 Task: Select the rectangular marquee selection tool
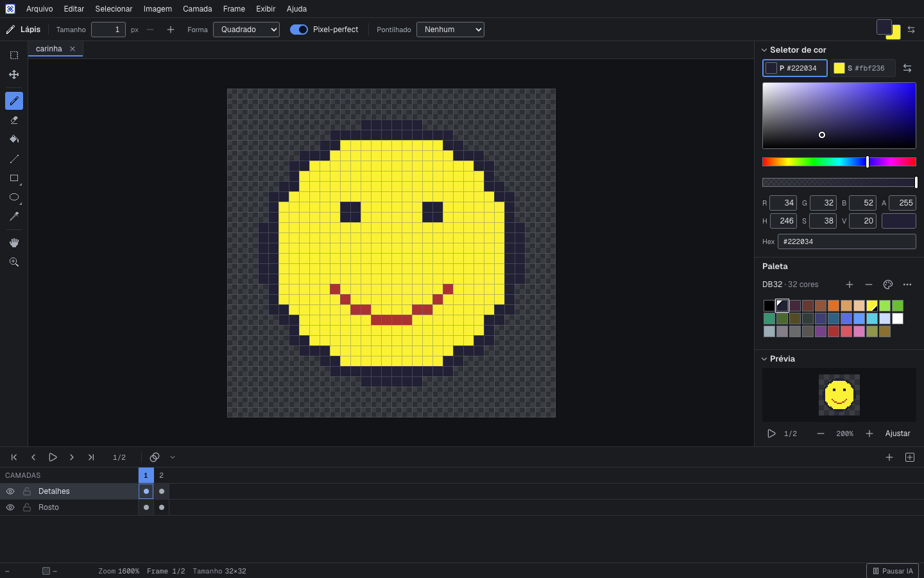[14, 55]
